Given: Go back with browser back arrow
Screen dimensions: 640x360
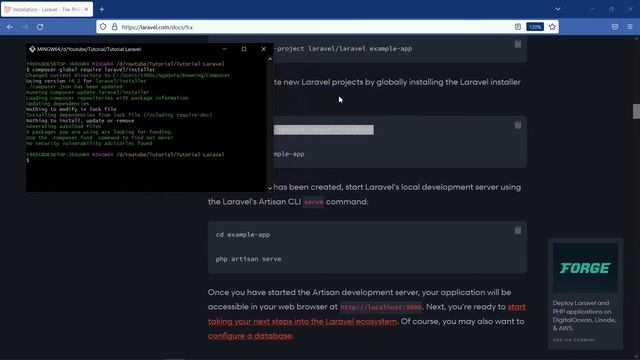Looking at the screenshot, I should pyautogui.click(x=10, y=27).
